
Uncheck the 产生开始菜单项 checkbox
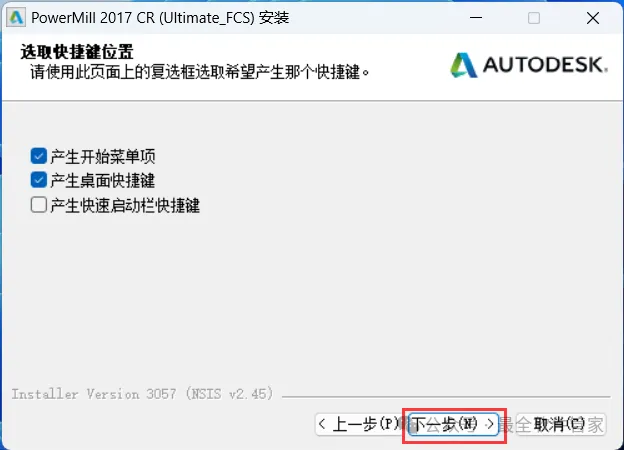(39, 156)
